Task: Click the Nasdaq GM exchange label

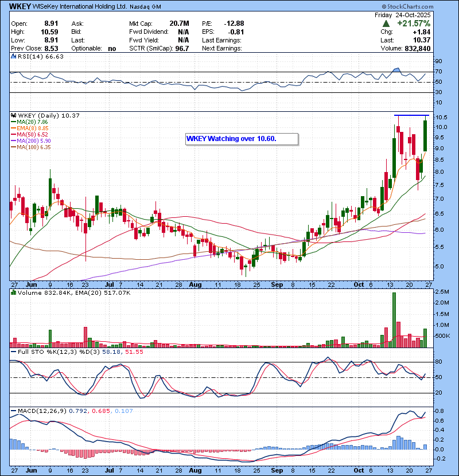Action: 145,7
